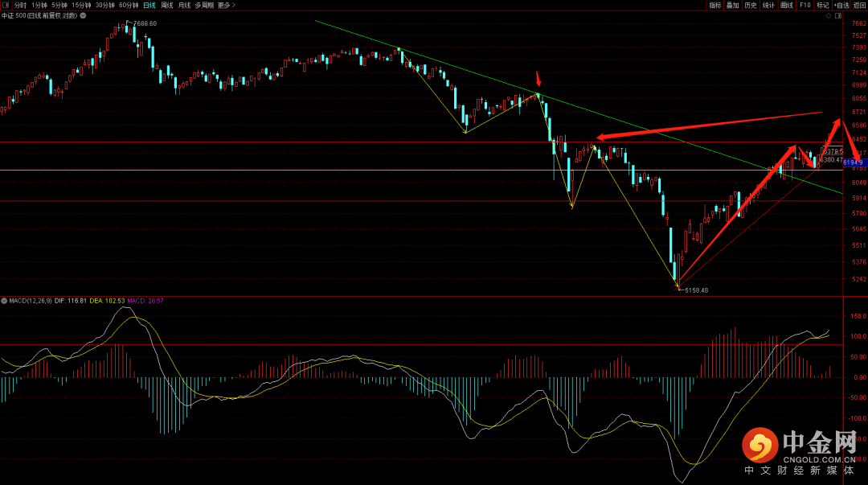Viewport: 868px width, 485px height.
Task: Click the 叠加 overlay button
Action: tap(733, 5)
